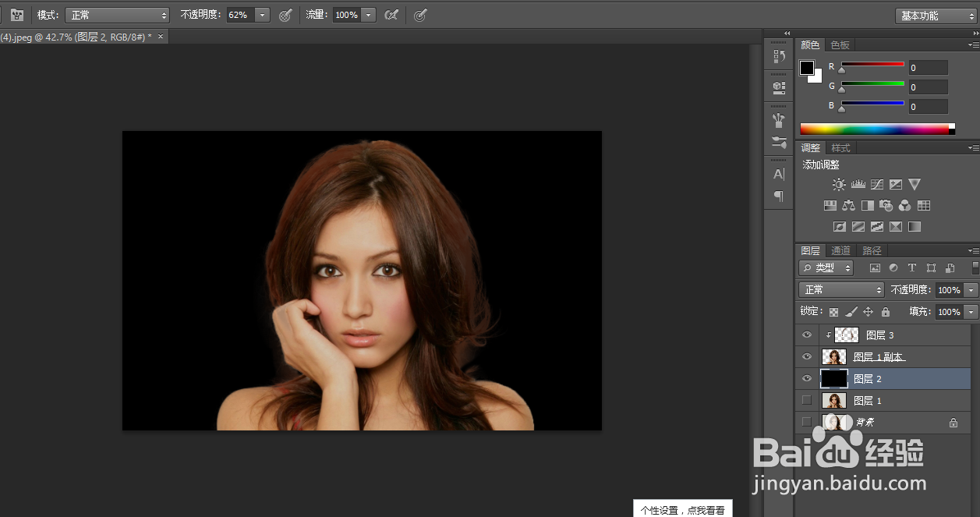
Task: Open the 流量 100% slider arrow
Action: coord(368,15)
